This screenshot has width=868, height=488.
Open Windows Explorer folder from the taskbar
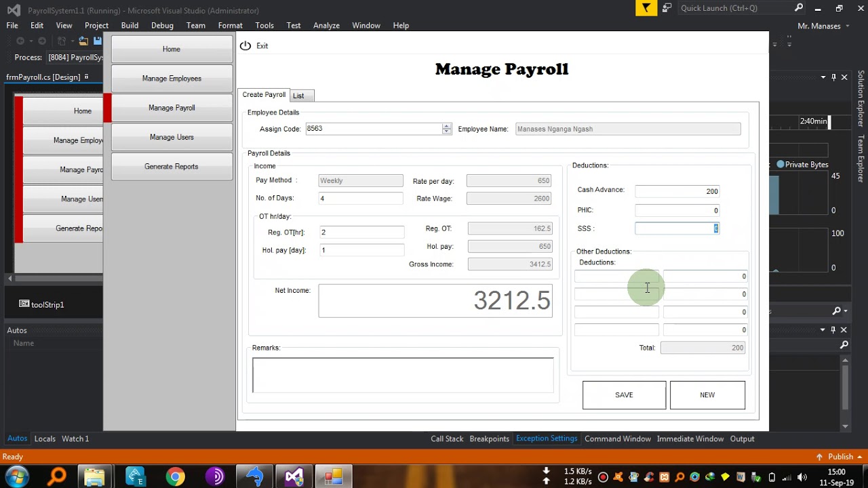[95, 476]
